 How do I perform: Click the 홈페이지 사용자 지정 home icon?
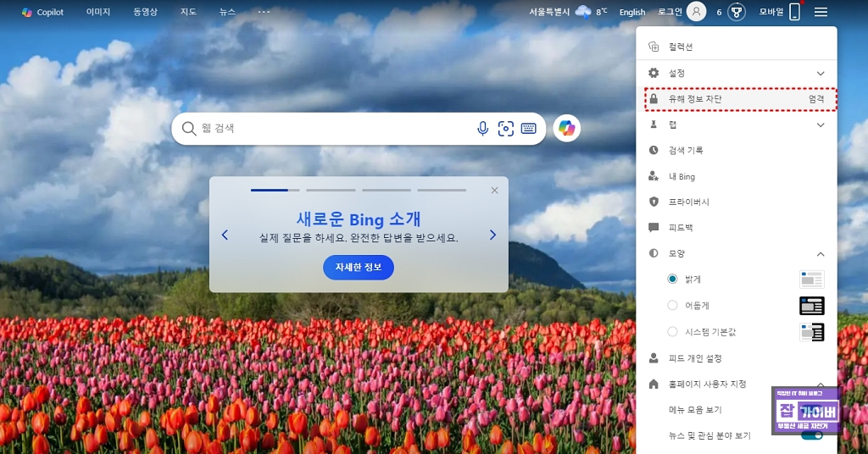[x=654, y=384]
